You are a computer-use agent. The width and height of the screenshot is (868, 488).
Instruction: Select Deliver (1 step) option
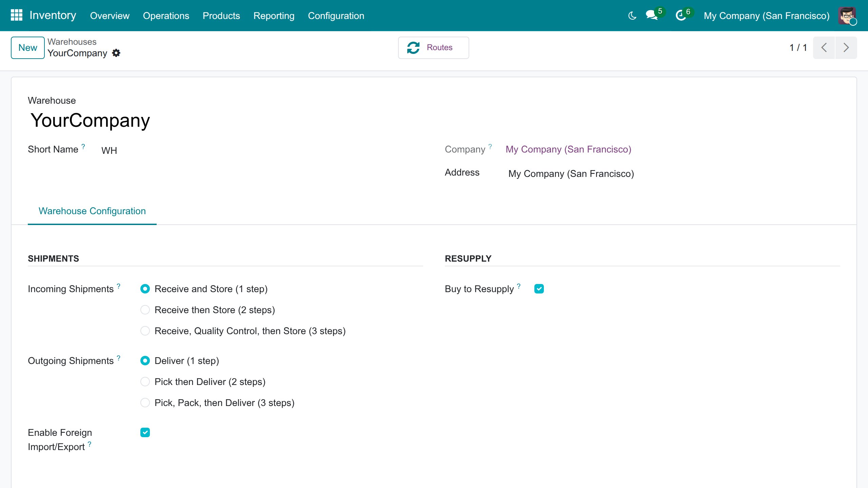(145, 361)
